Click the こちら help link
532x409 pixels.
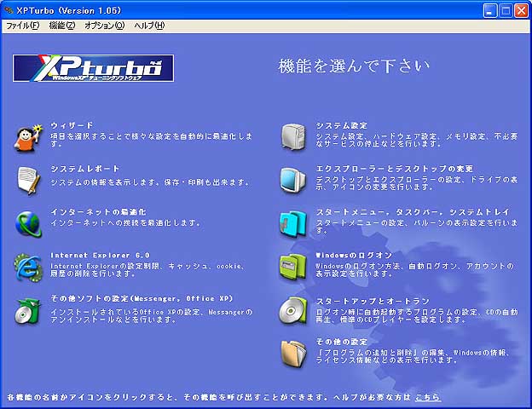tap(428, 397)
